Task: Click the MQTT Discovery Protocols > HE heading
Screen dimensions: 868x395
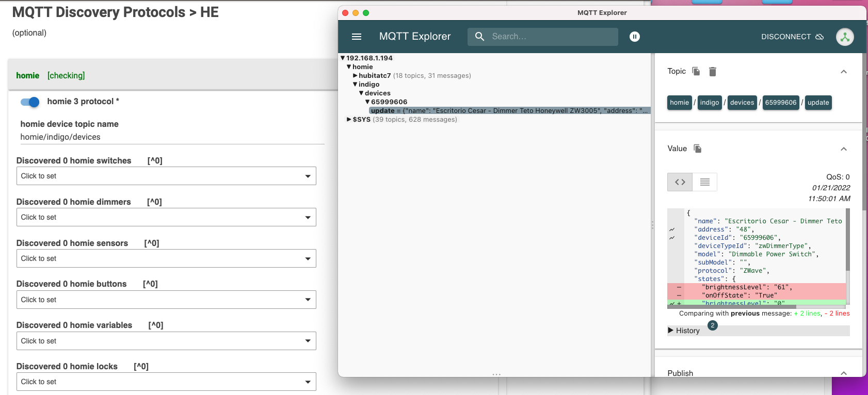Action: click(115, 12)
